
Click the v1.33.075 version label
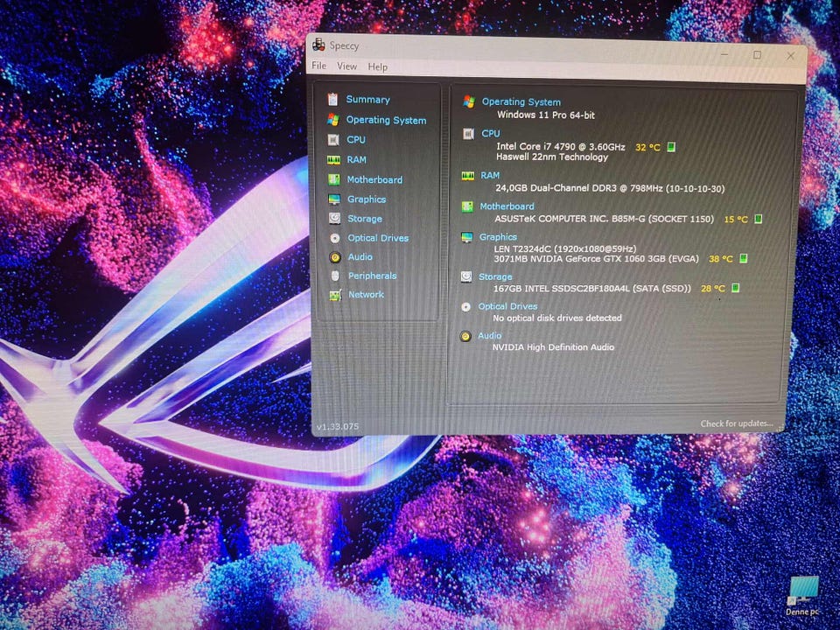point(338,426)
